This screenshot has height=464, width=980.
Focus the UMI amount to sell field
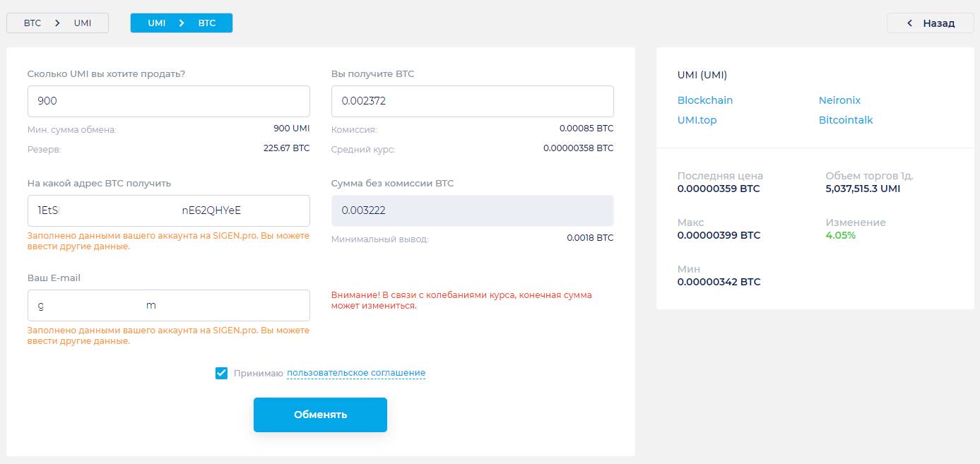pyautogui.click(x=169, y=101)
